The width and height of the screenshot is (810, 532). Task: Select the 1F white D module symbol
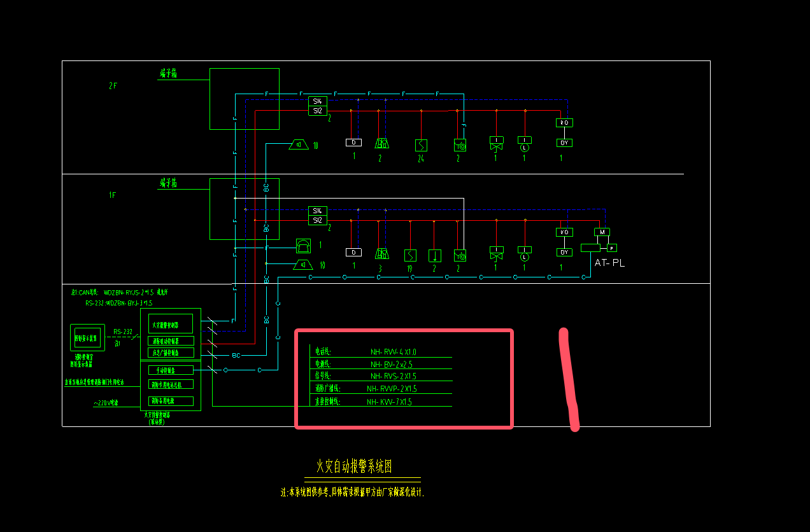[353, 253]
